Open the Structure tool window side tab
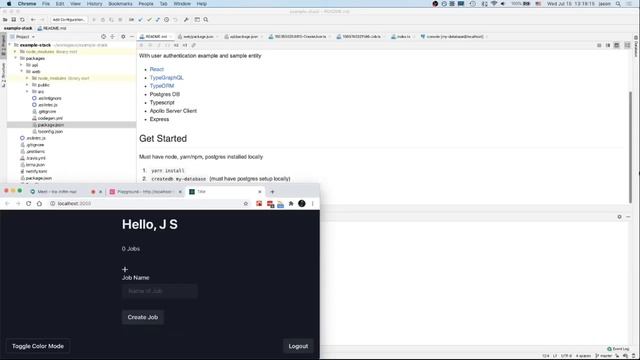 tap(3, 75)
